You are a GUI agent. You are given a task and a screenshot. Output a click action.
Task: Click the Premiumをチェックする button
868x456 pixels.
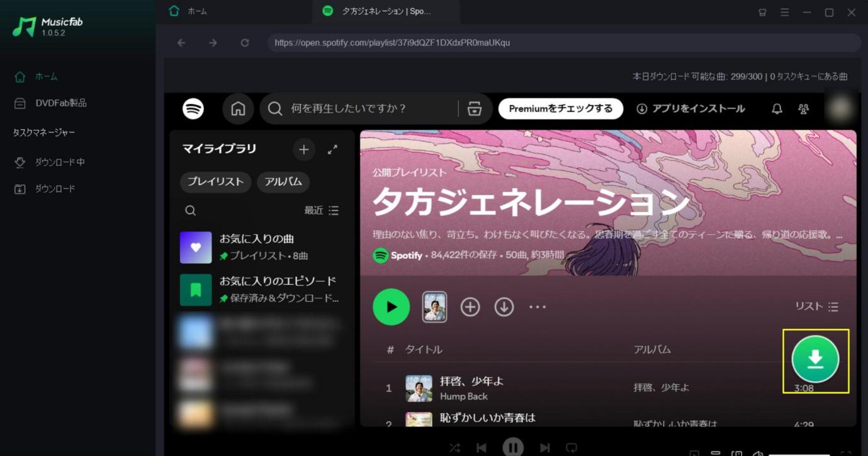tap(561, 108)
